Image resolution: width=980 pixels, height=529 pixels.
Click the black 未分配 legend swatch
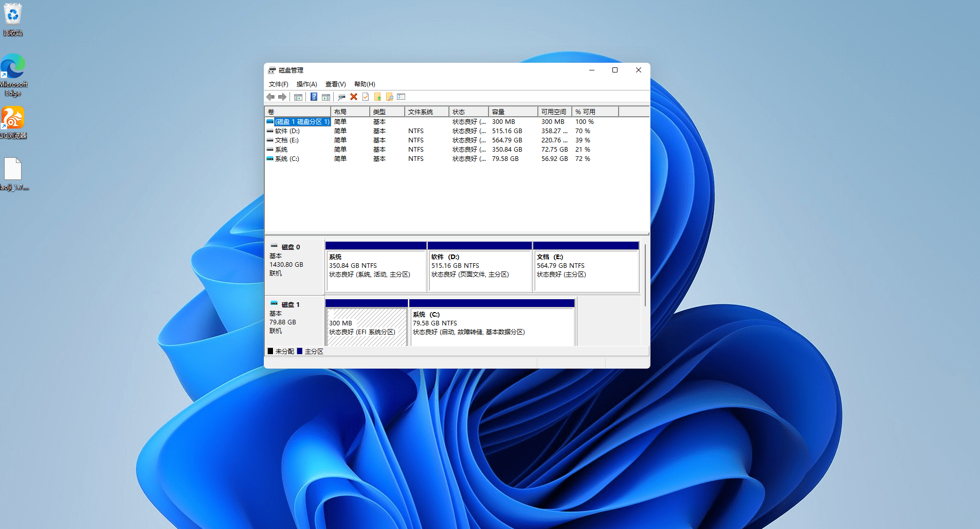click(270, 351)
